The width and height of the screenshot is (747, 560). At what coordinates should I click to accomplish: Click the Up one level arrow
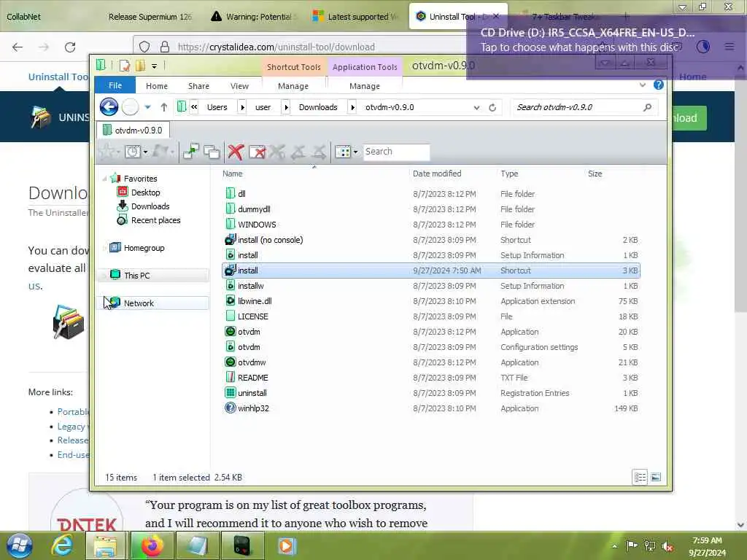tap(164, 107)
